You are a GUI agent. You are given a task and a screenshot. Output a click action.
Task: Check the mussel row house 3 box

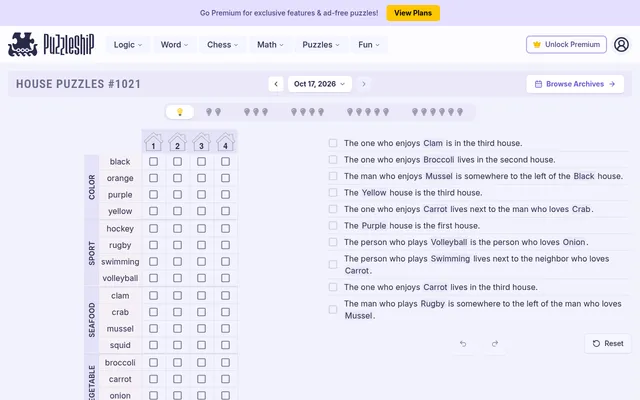pos(201,329)
